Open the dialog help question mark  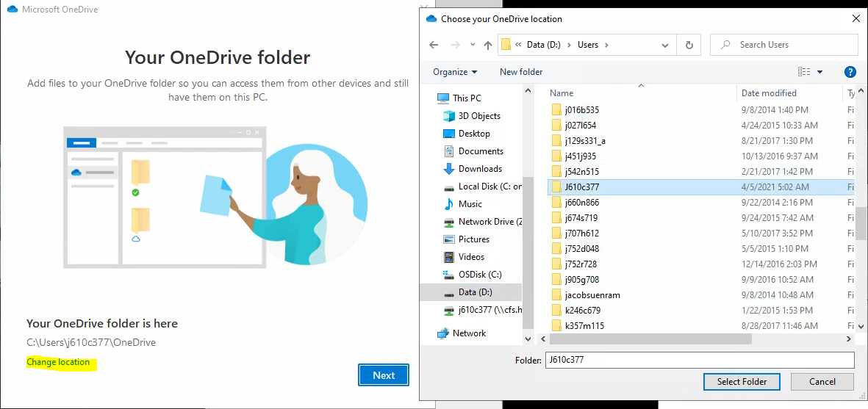click(850, 72)
